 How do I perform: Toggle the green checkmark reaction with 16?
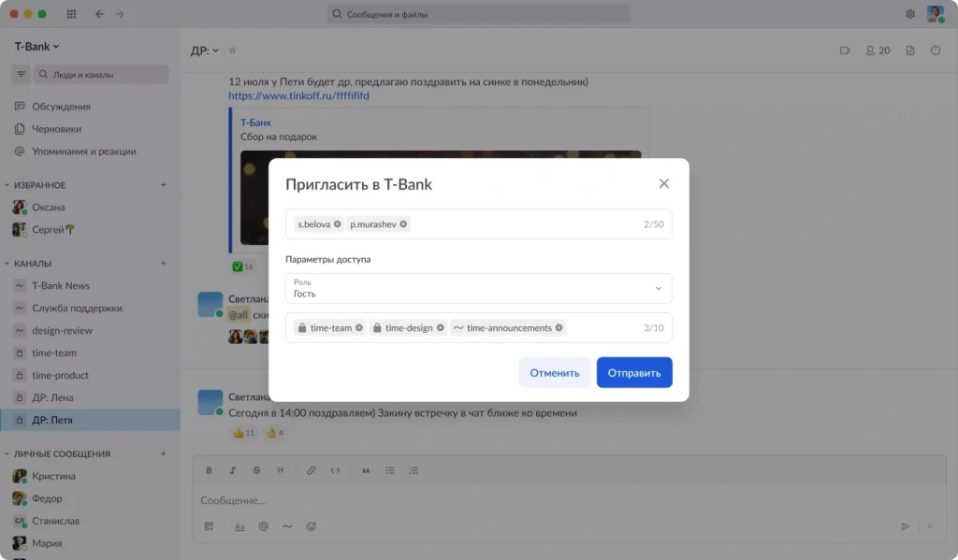click(242, 266)
